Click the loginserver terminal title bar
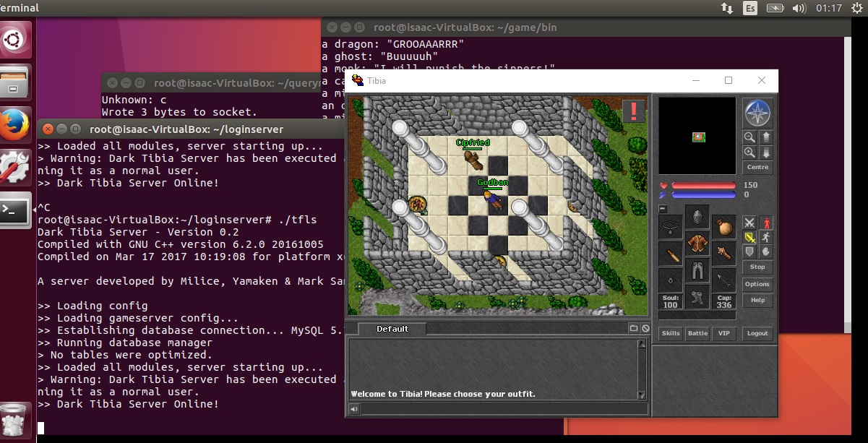The image size is (868, 443). coord(191,129)
